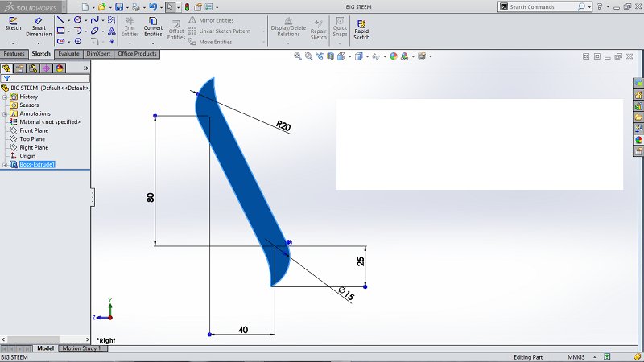The height and width of the screenshot is (362, 644).
Task: Expand the Annotations tree node
Action: pyautogui.click(x=5, y=113)
